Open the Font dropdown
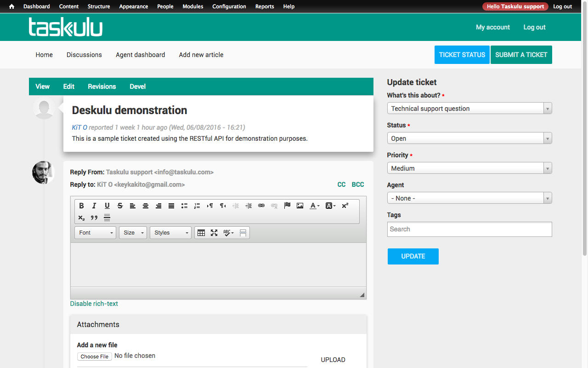 [x=95, y=233]
